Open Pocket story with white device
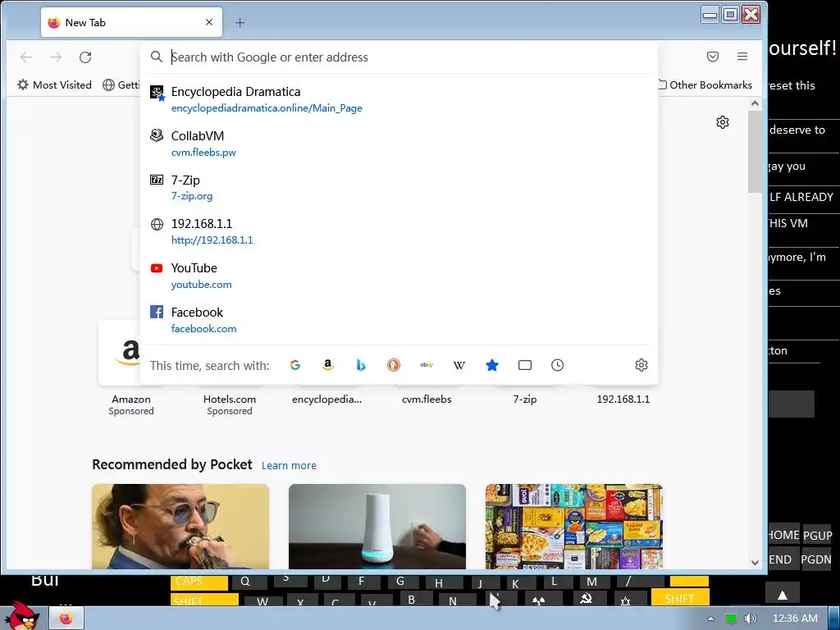 (377, 527)
